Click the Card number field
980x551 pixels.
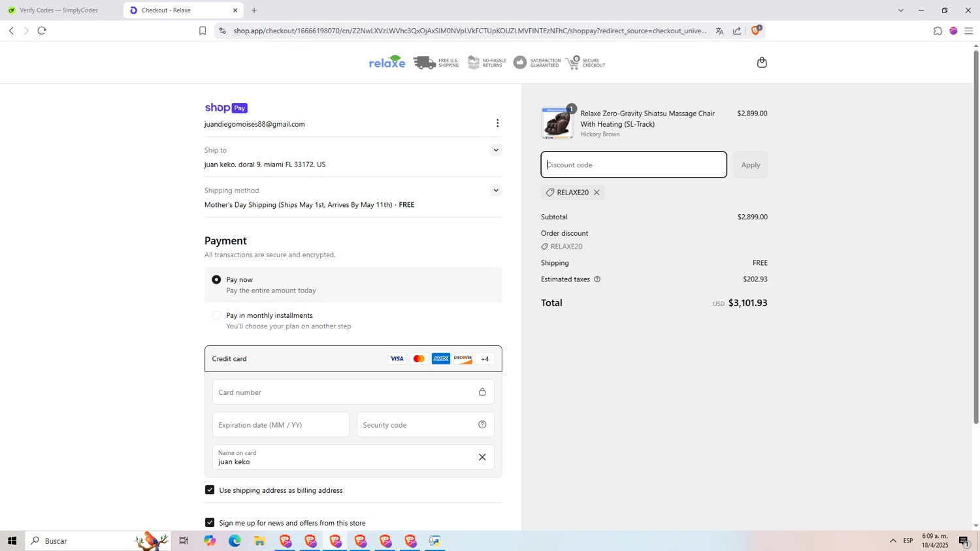click(x=353, y=392)
